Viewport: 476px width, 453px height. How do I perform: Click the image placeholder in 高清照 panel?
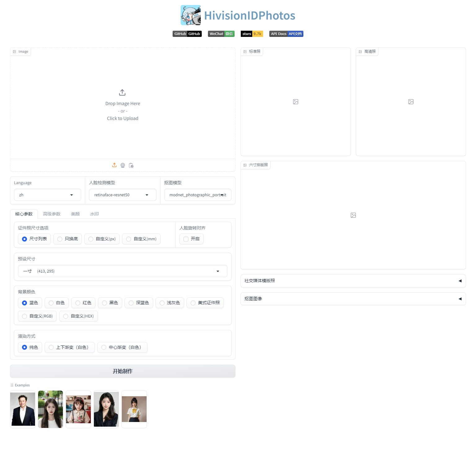[x=411, y=102]
